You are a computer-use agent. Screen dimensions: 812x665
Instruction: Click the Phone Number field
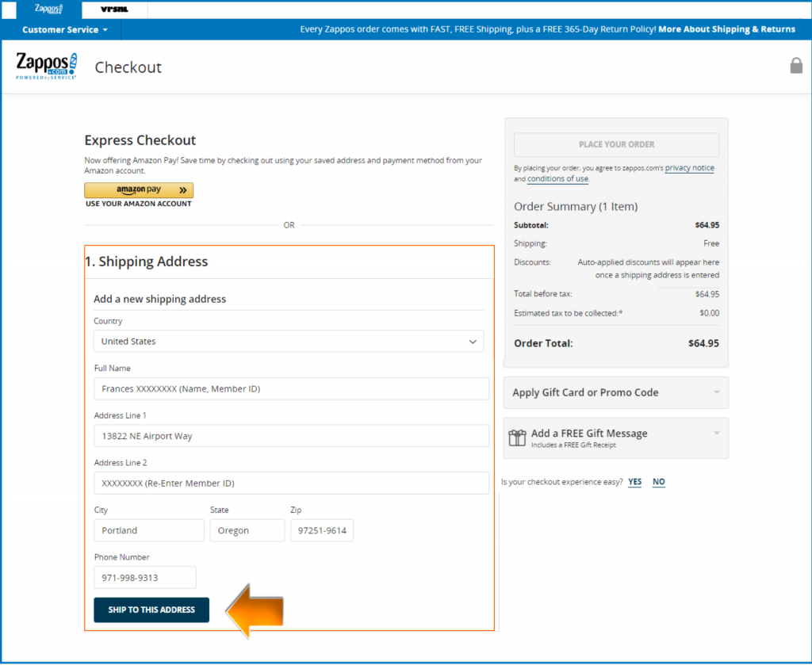pos(145,578)
